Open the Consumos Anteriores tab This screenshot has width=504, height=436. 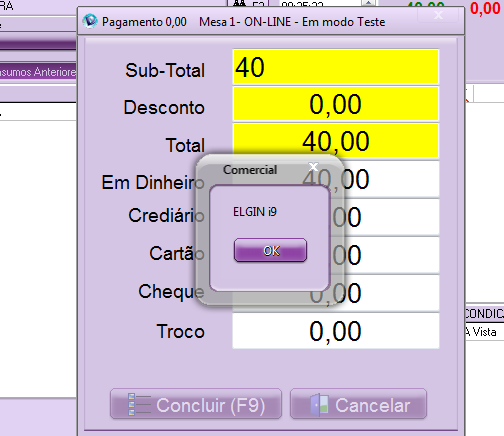click(38, 72)
